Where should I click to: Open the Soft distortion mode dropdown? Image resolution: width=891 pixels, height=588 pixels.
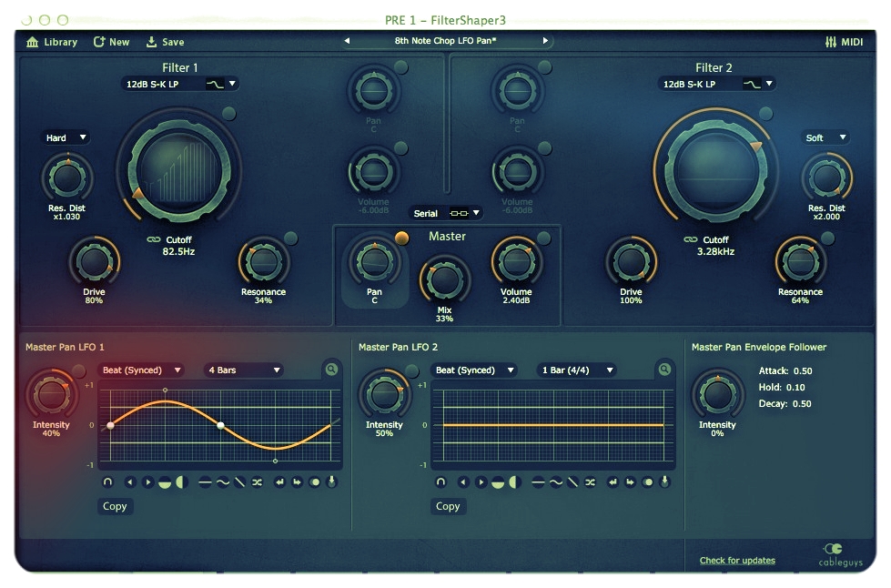[x=825, y=137]
